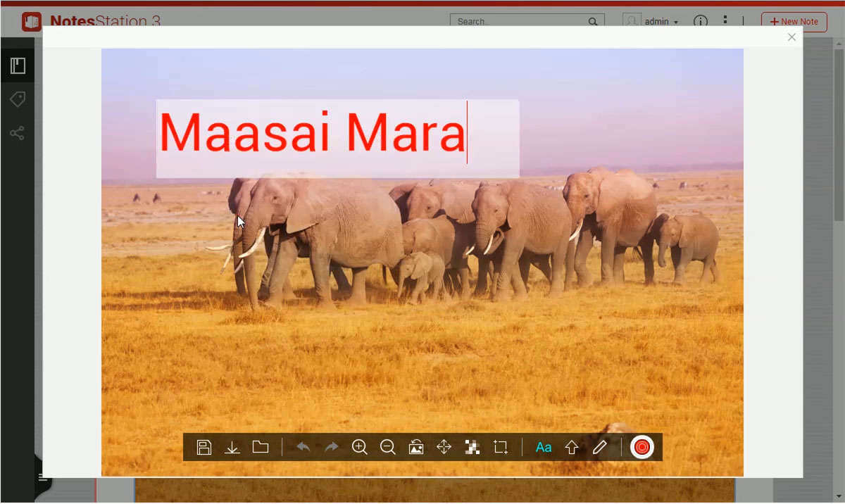Screen dimensions: 845x504
Task: Select the move tool with four arrows
Action: (444, 447)
